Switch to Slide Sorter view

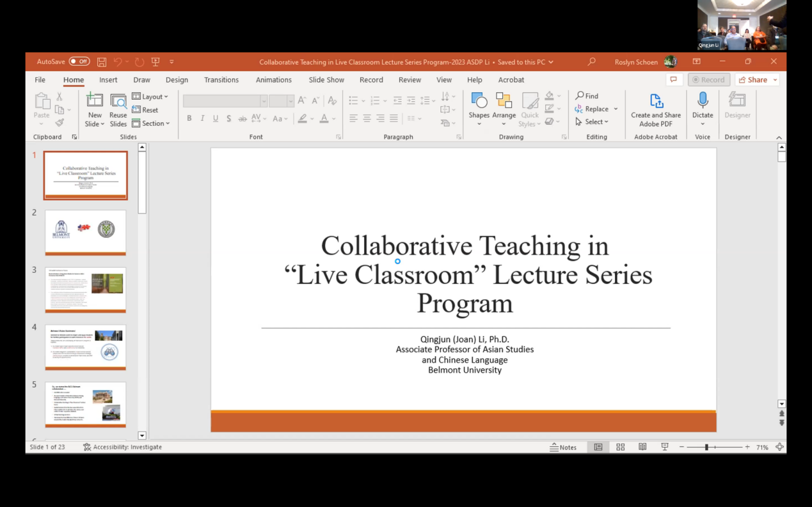[620, 448]
